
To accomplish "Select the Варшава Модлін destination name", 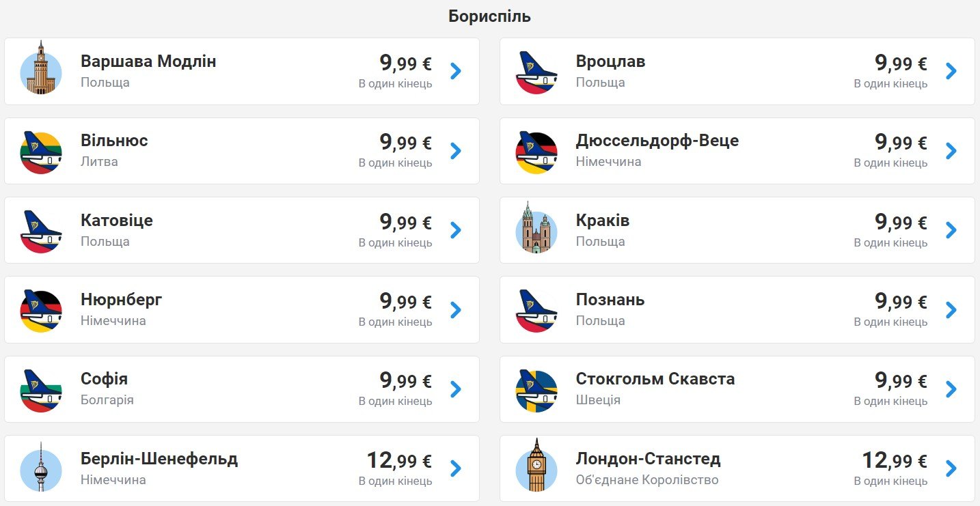I will (x=148, y=61).
